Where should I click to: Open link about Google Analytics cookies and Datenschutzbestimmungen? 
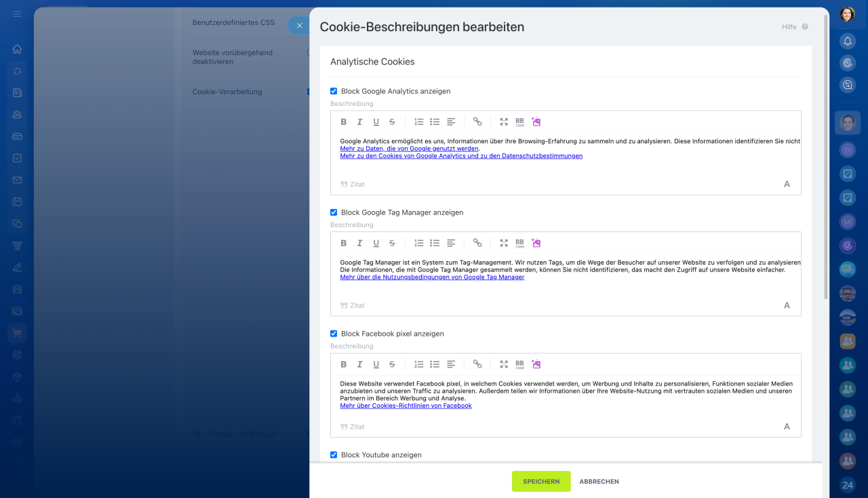(x=461, y=156)
